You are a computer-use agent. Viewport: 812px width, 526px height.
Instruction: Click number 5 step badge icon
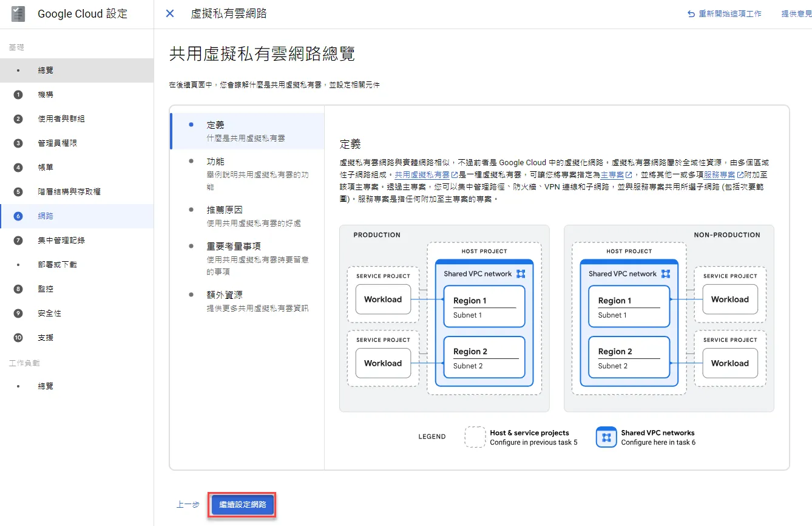18,192
